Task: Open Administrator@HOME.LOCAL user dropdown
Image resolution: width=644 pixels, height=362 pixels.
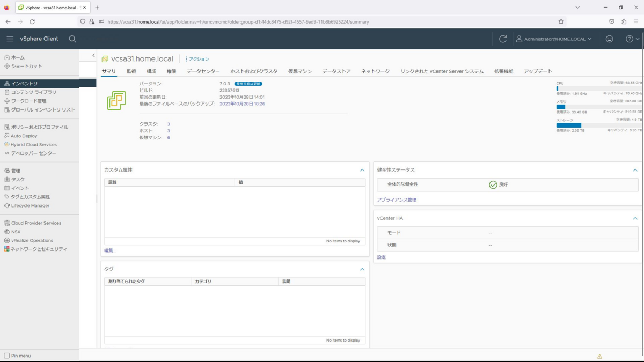Action: point(554,39)
